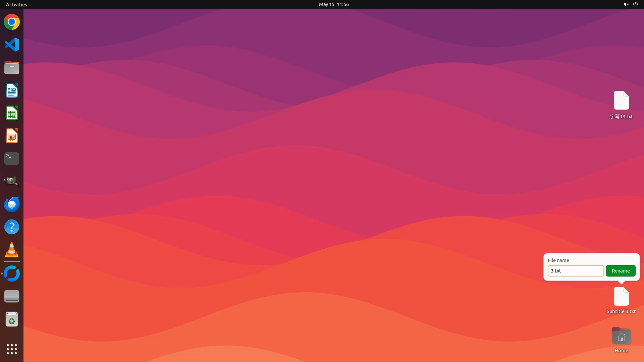The width and height of the screenshot is (644, 362).
Task: Select the Home folder on the desktop
Action: (621, 337)
